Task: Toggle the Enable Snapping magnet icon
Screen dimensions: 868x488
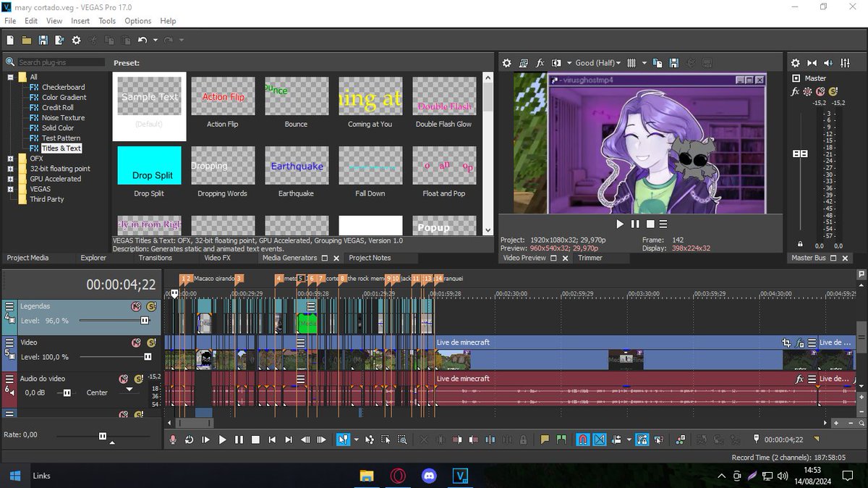Action: tap(582, 439)
